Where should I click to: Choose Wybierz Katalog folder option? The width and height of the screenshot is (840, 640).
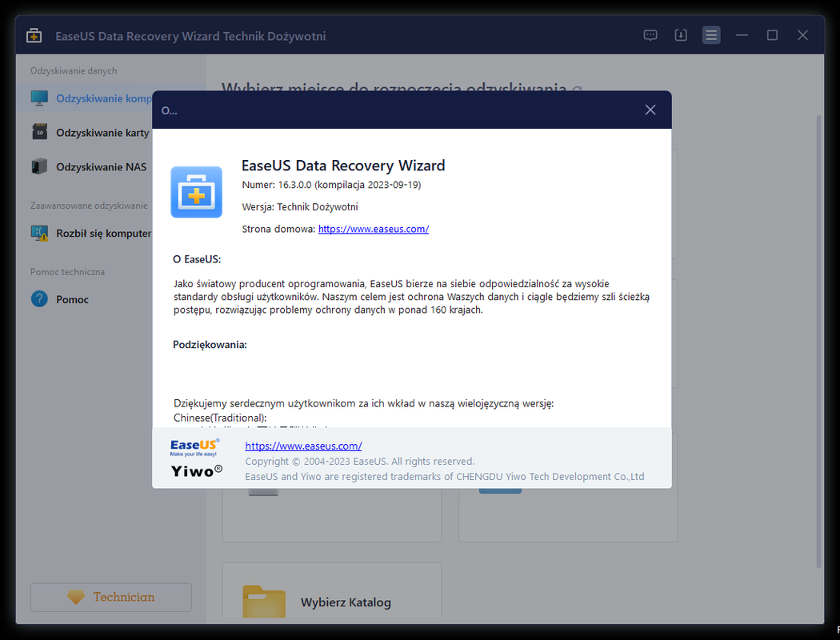point(332,590)
